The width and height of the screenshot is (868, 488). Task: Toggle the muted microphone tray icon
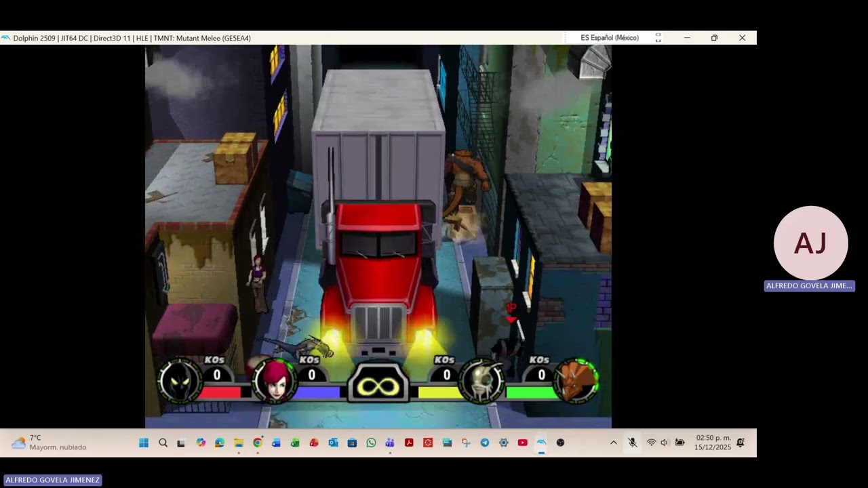click(x=632, y=443)
